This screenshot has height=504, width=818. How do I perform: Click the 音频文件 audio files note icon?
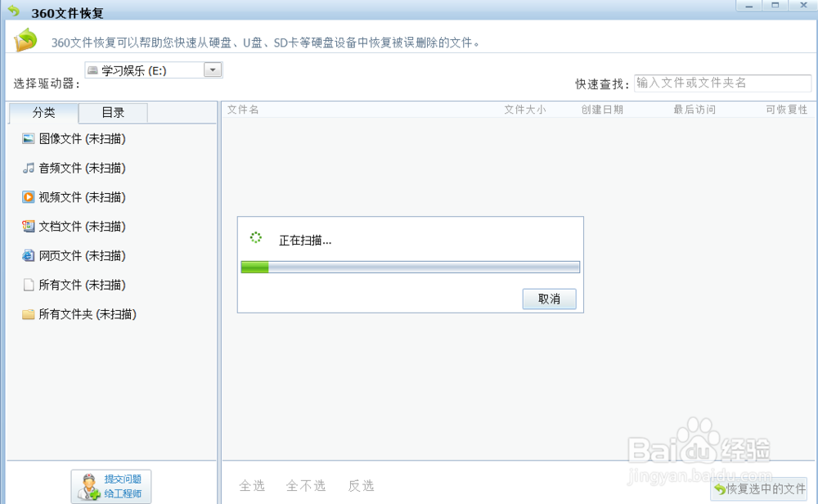pos(27,168)
